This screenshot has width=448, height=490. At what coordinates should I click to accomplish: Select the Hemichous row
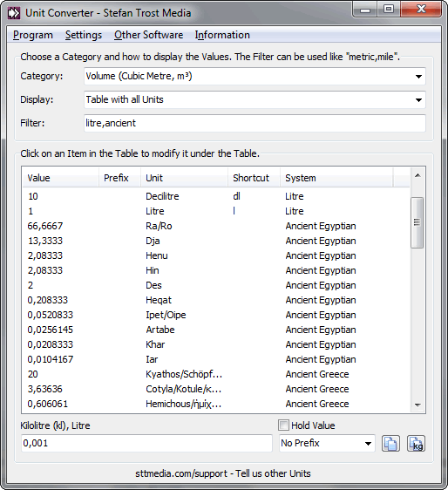(216, 404)
